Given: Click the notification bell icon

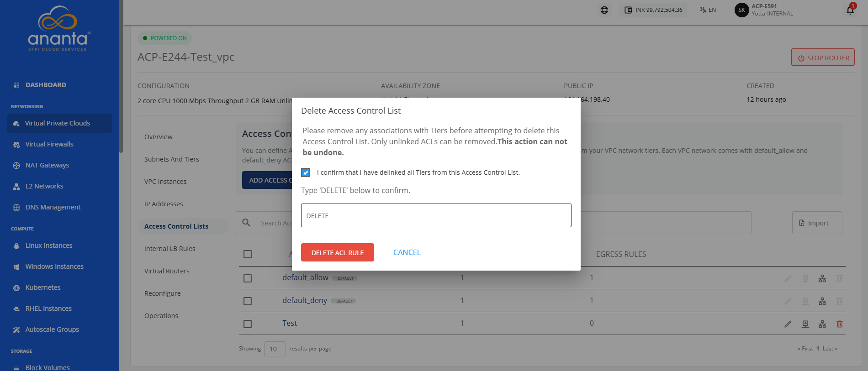Looking at the screenshot, I should click(x=850, y=10).
